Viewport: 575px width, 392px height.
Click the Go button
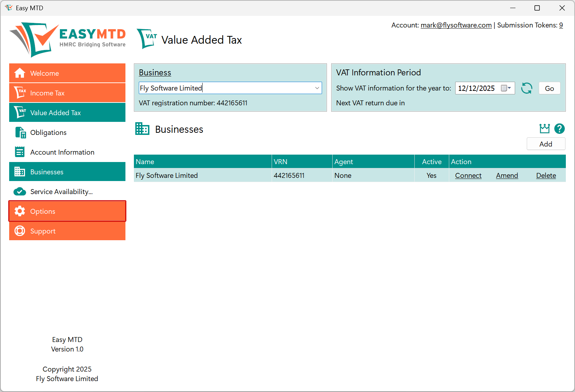[549, 88]
